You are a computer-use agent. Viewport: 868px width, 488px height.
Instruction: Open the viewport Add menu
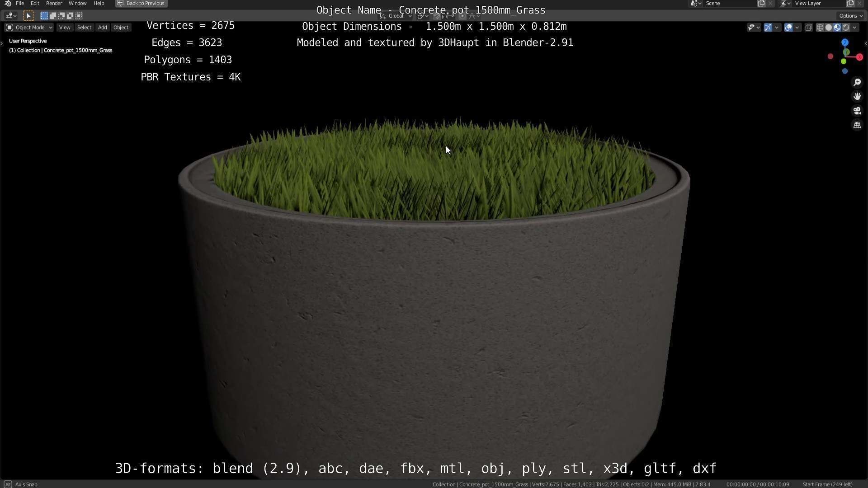[x=103, y=28]
